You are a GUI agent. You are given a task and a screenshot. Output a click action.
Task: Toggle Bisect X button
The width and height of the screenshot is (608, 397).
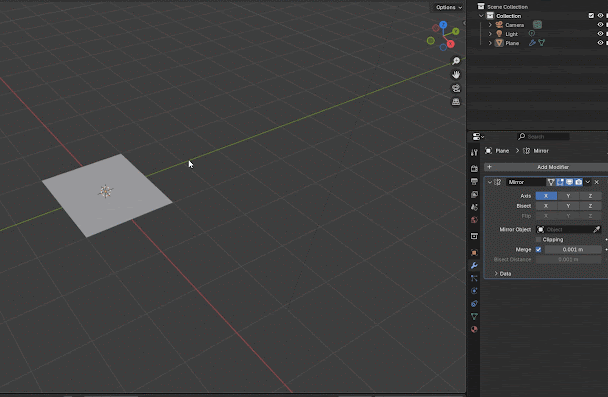pos(546,206)
